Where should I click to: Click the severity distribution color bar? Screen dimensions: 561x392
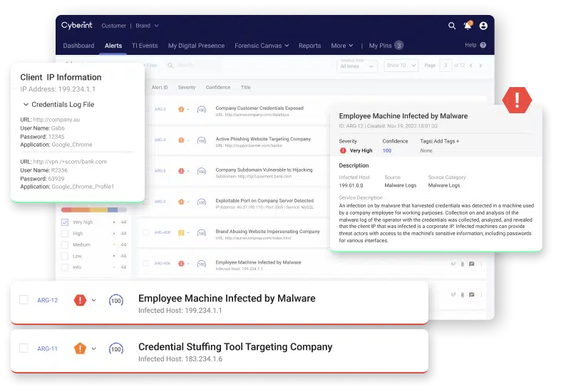94,210
